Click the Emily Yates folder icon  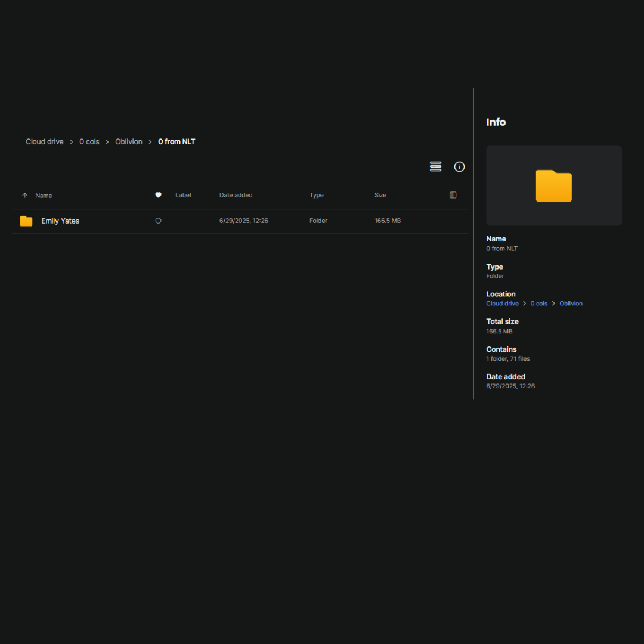(26, 221)
